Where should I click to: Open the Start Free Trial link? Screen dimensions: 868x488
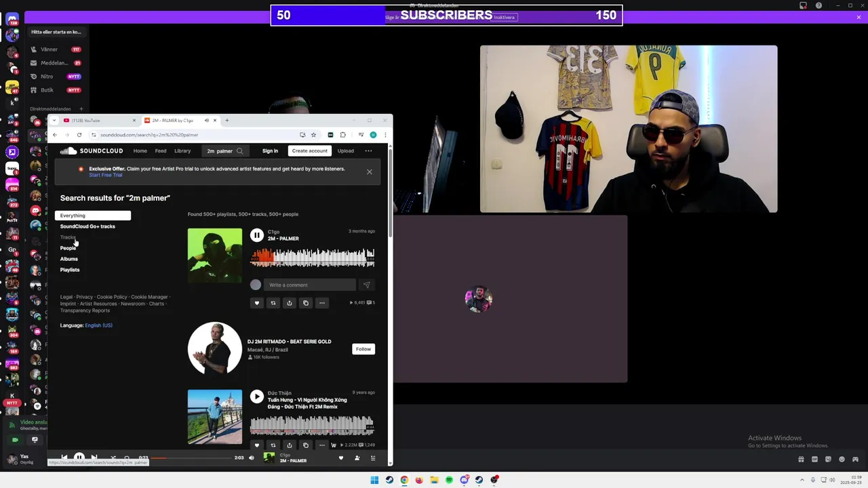(x=106, y=175)
